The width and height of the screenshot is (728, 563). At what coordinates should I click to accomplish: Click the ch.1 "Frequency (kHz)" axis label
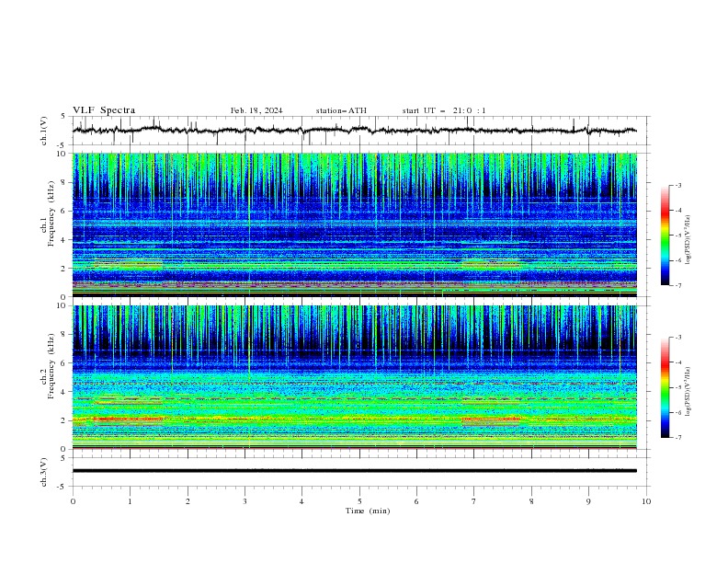[51, 213]
